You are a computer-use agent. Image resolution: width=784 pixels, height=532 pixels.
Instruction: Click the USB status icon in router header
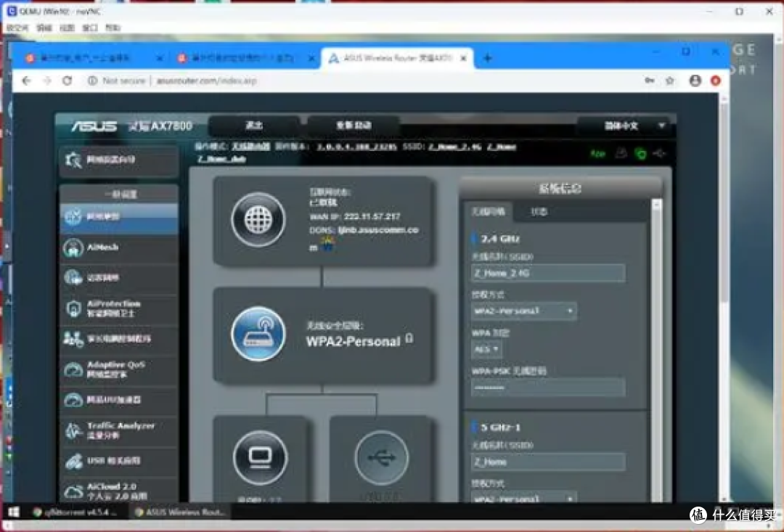(659, 153)
